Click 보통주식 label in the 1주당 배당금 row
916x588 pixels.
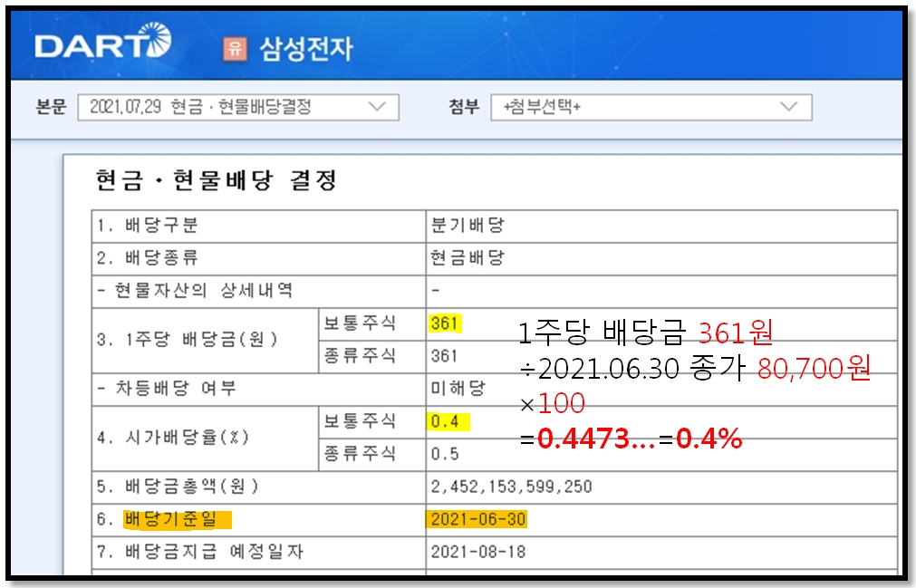360,323
